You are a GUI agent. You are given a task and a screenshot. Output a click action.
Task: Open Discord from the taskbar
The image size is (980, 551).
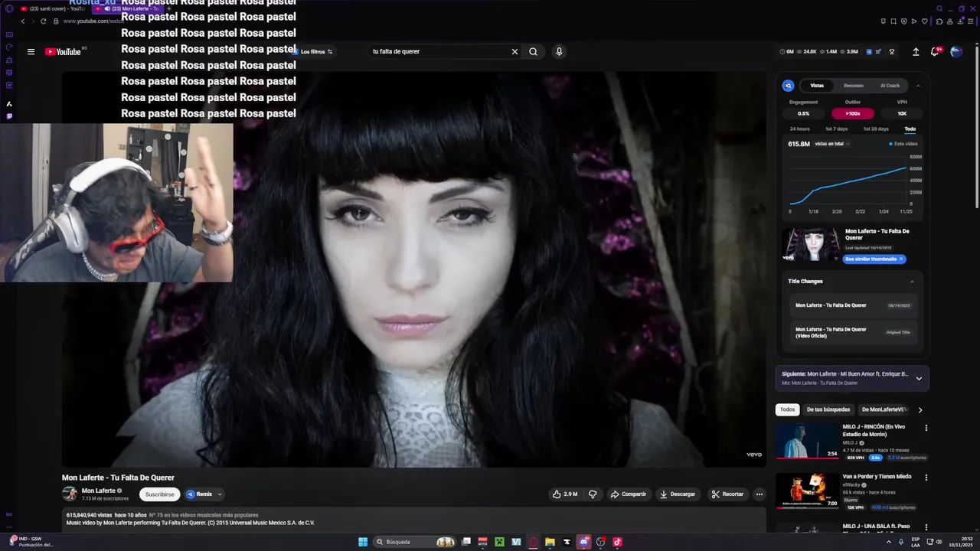(x=584, y=542)
